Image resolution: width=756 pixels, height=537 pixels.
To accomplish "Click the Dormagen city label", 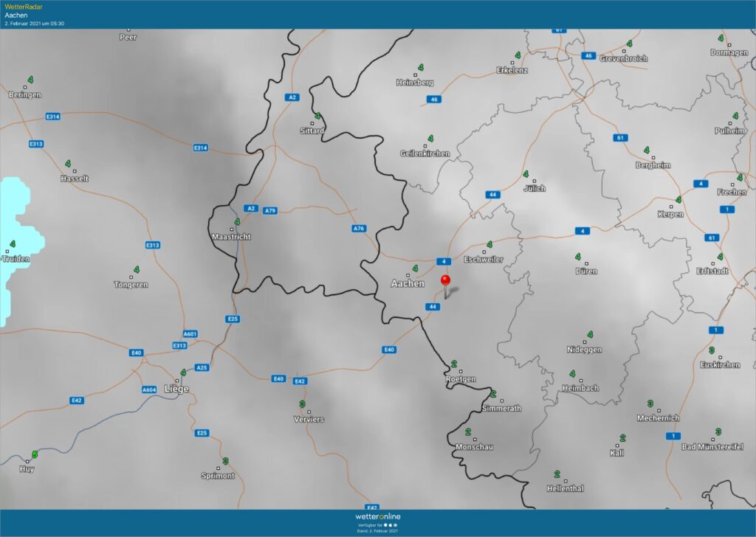I will (x=729, y=52).
